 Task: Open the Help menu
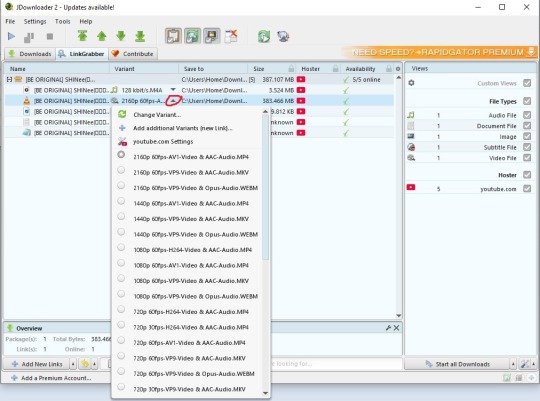pyautogui.click(x=86, y=21)
